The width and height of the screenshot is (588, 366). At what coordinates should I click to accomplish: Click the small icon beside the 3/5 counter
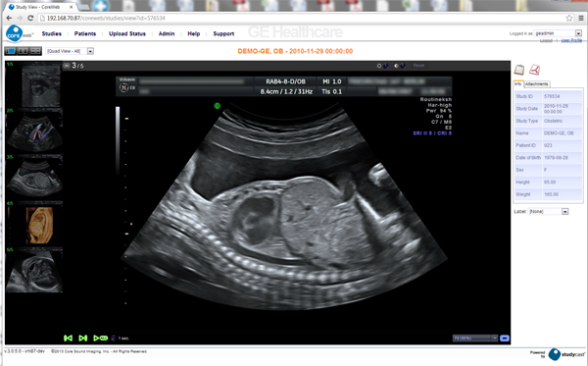point(67,66)
